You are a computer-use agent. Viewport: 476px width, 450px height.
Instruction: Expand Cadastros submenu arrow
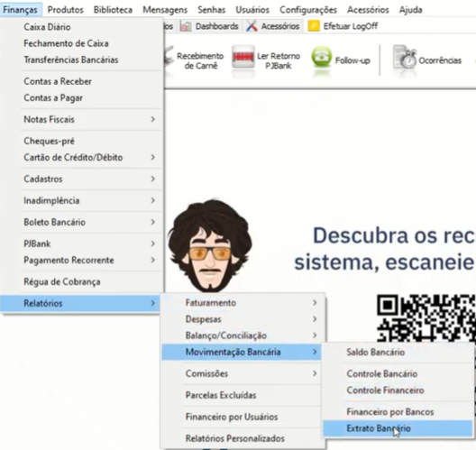click(153, 179)
